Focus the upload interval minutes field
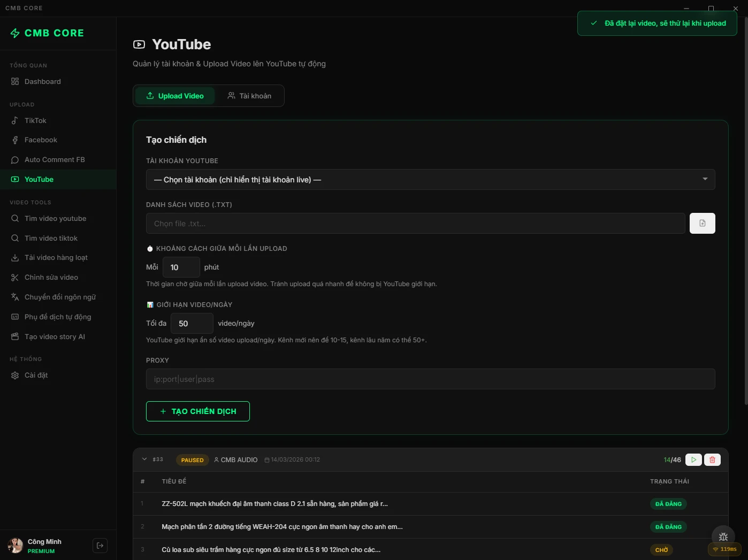This screenshot has width=748, height=560. point(181,267)
